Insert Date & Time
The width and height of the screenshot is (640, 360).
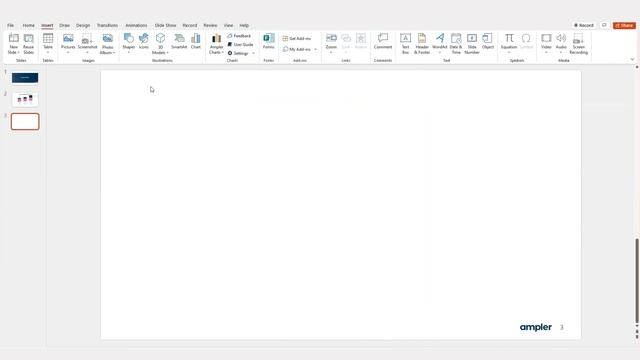pos(456,44)
